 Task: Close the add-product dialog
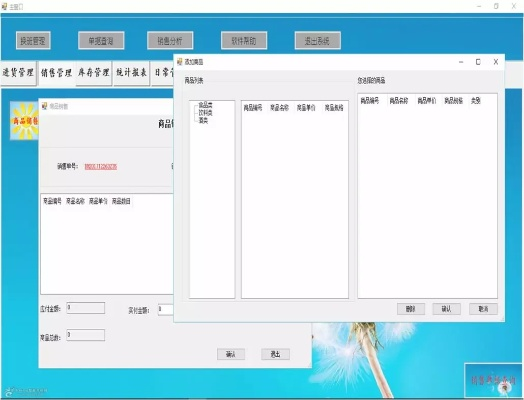(x=496, y=62)
